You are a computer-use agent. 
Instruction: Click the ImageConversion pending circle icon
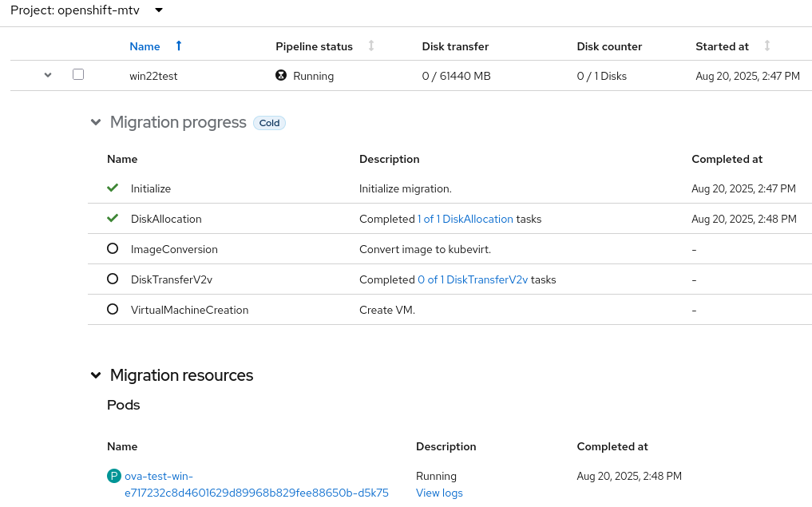(x=113, y=249)
